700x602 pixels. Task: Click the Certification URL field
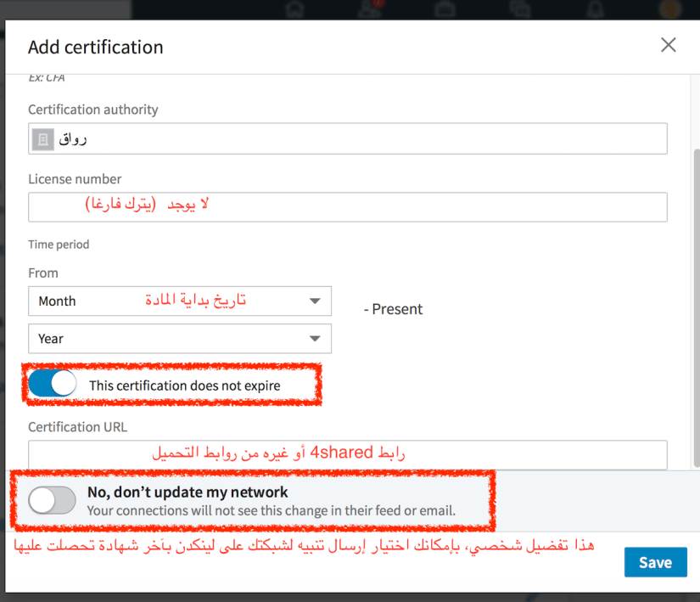(x=348, y=455)
